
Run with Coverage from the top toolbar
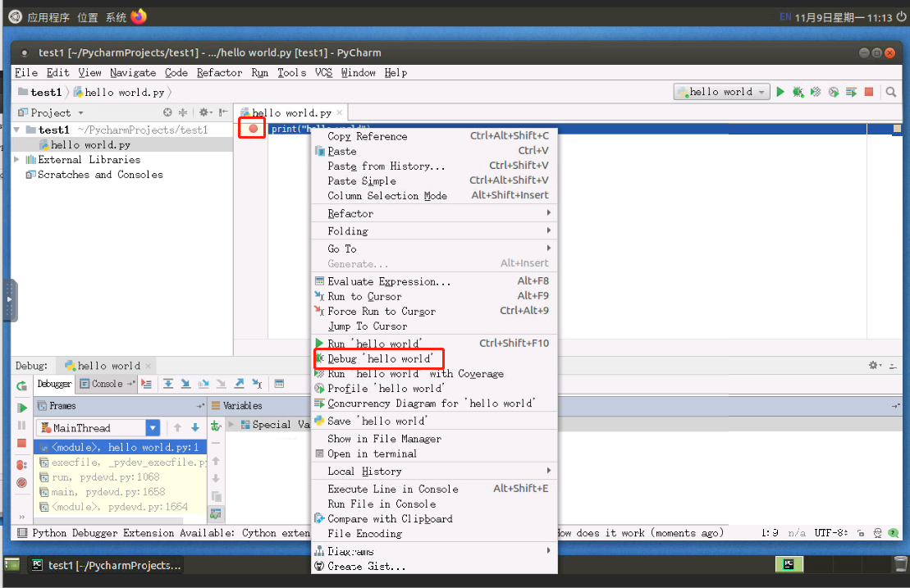click(816, 92)
